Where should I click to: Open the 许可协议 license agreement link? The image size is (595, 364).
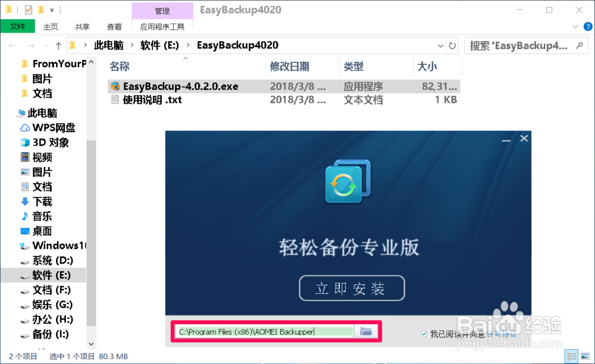[x=501, y=334]
